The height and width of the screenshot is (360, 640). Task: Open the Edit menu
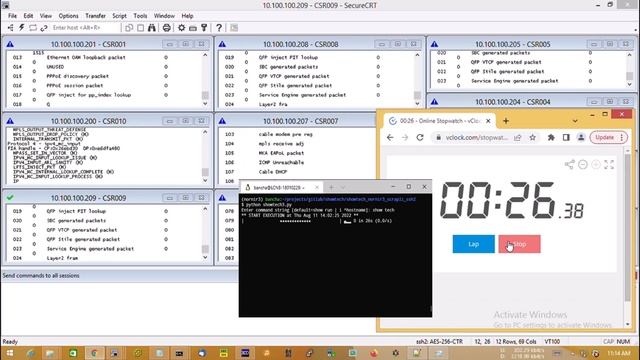(x=28, y=16)
